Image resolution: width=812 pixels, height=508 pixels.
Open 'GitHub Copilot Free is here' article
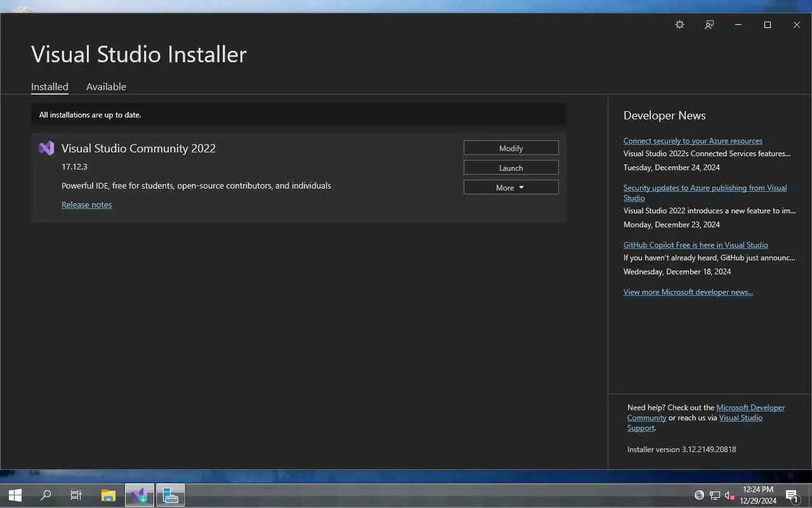click(695, 245)
